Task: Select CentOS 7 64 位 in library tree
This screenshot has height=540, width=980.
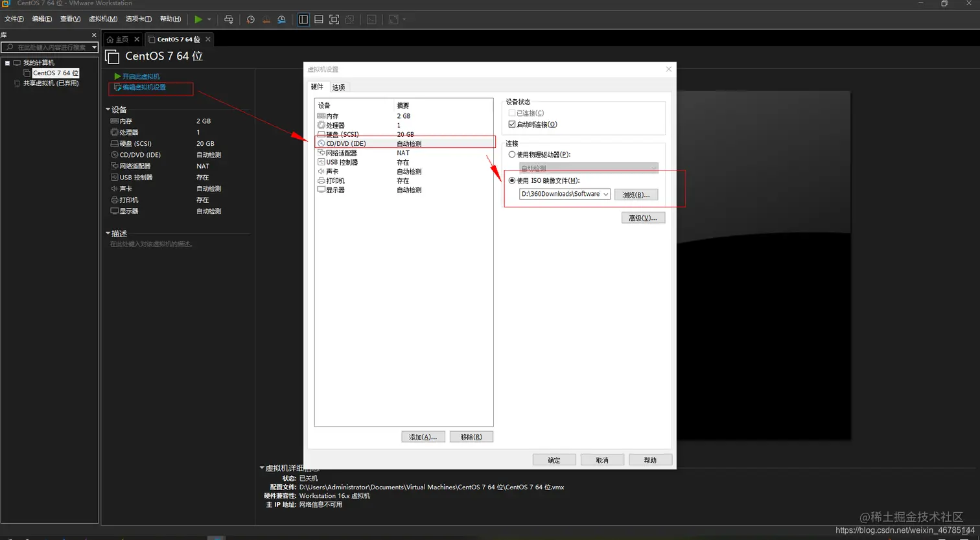Action: (56, 73)
